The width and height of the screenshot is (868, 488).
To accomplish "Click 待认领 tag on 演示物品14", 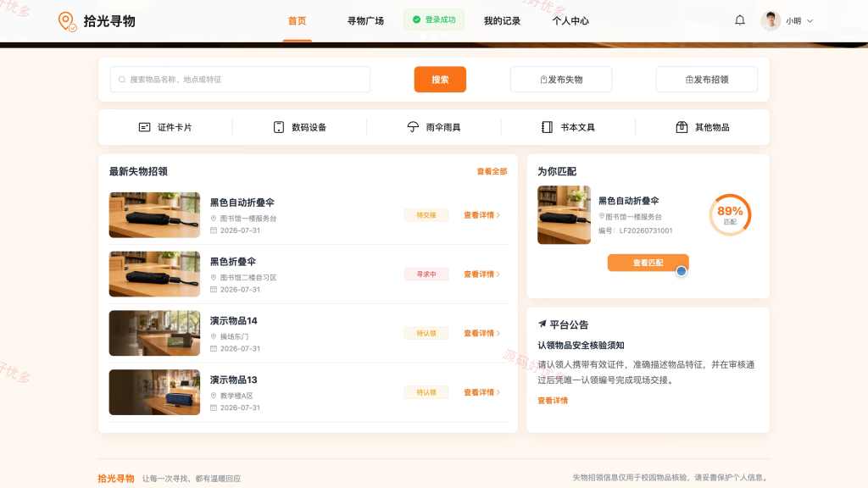I will click(426, 333).
